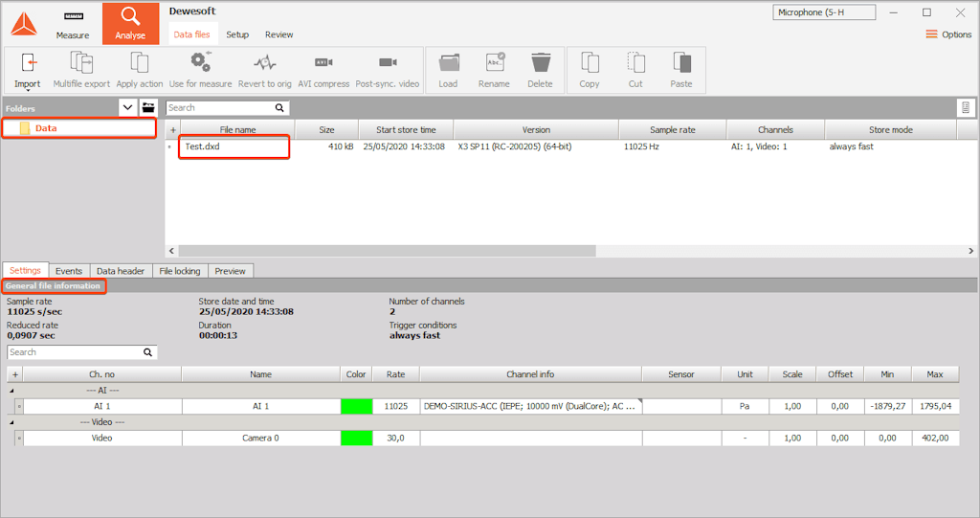The image size is (980, 518).
Task: Collapse the Video channel group
Action: pos(11,423)
